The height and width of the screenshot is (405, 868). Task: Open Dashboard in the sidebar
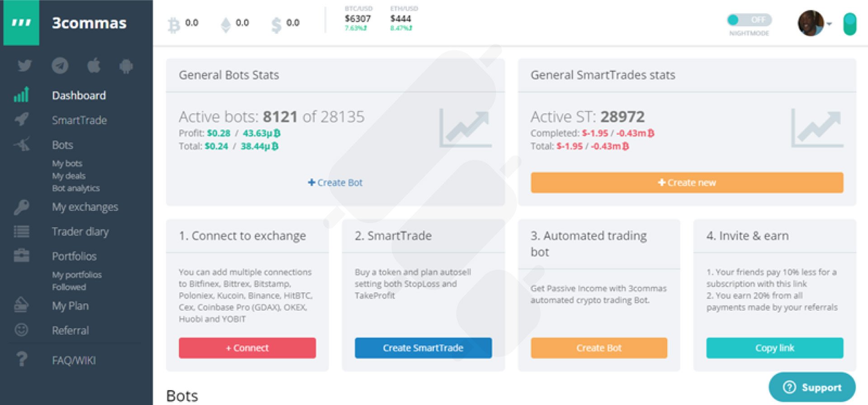click(x=79, y=95)
